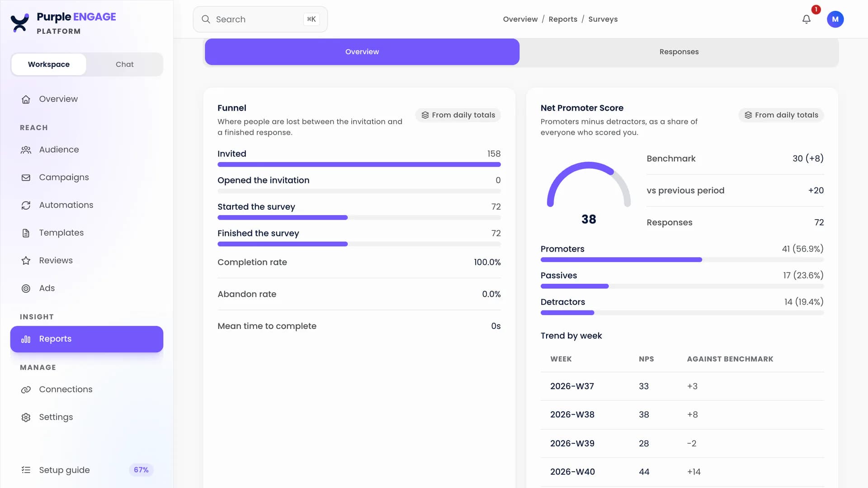Click the Reports bar chart icon
Viewport: 868px width, 488px height.
coord(26,339)
